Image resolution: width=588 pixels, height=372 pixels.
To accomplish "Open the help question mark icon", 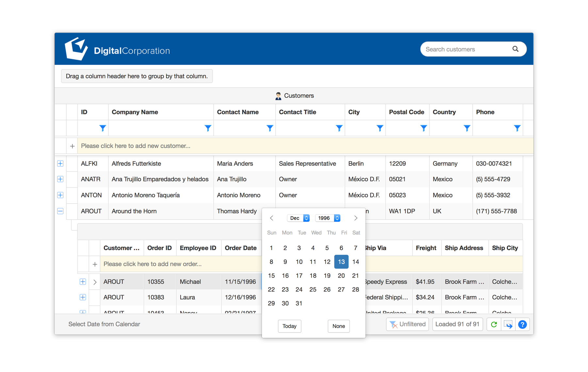I will pyautogui.click(x=522, y=324).
